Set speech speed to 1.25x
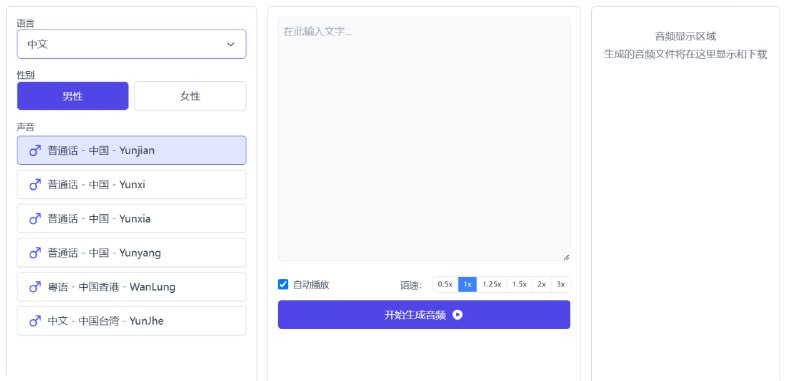The width and height of the screenshot is (800, 381). coord(492,285)
